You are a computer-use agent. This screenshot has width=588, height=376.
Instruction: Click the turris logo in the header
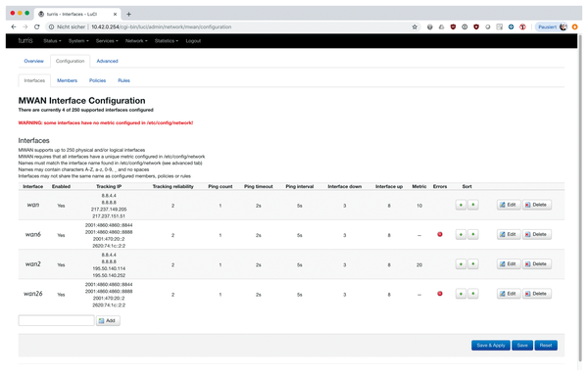25,40
